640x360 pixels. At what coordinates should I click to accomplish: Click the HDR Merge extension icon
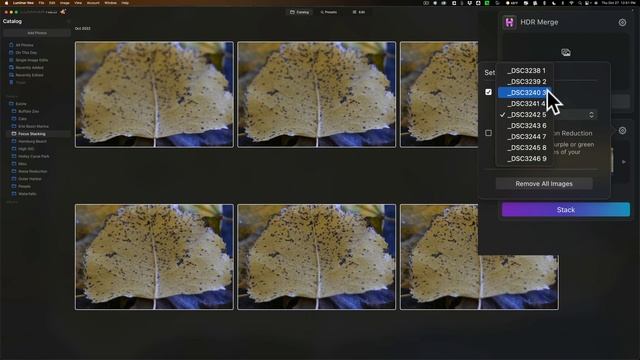click(x=509, y=22)
